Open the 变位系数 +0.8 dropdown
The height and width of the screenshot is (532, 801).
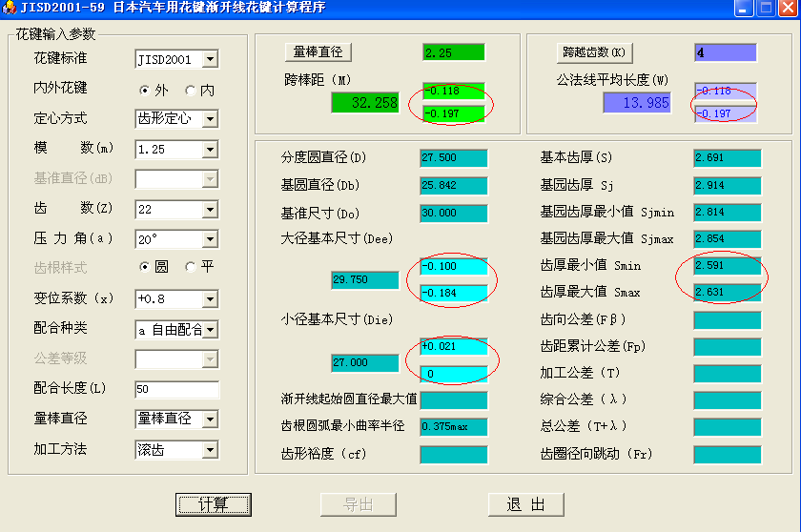[x=210, y=299]
